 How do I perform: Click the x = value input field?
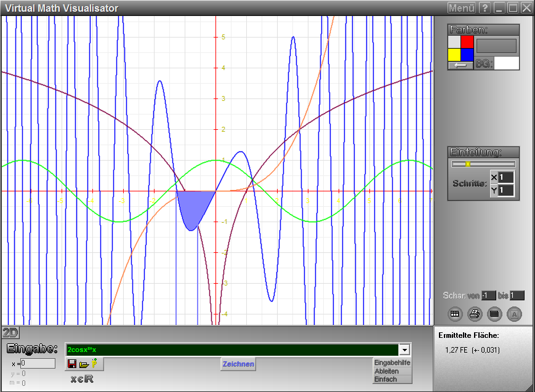pyautogui.click(x=38, y=363)
